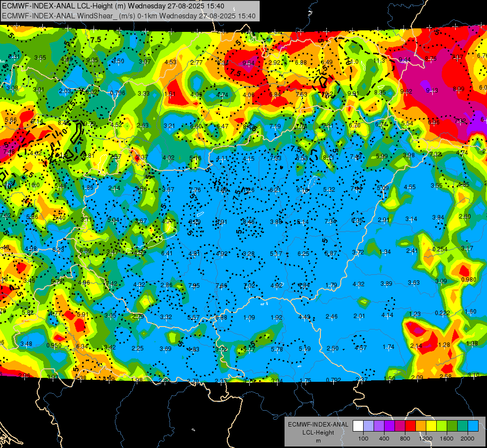
Task: Click the wind shear value '9.54'
Action: click(x=248, y=63)
